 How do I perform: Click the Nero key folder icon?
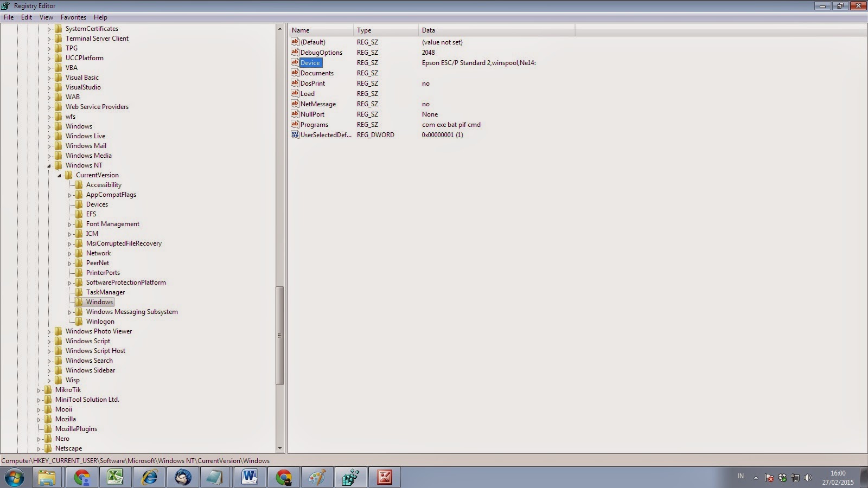click(48, 439)
